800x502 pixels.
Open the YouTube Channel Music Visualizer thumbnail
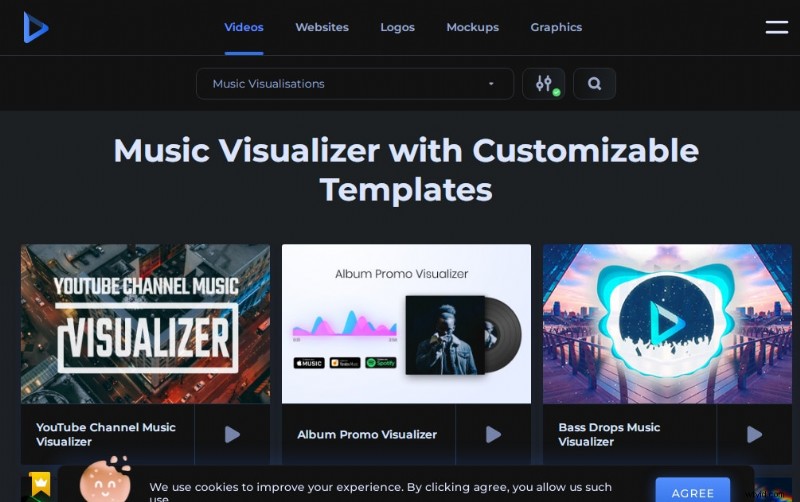(x=145, y=324)
